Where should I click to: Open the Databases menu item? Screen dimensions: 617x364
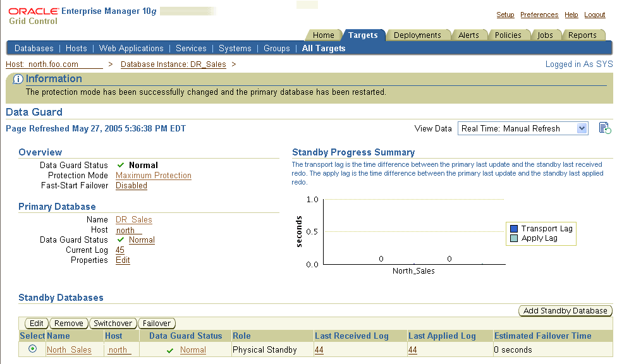point(34,48)
